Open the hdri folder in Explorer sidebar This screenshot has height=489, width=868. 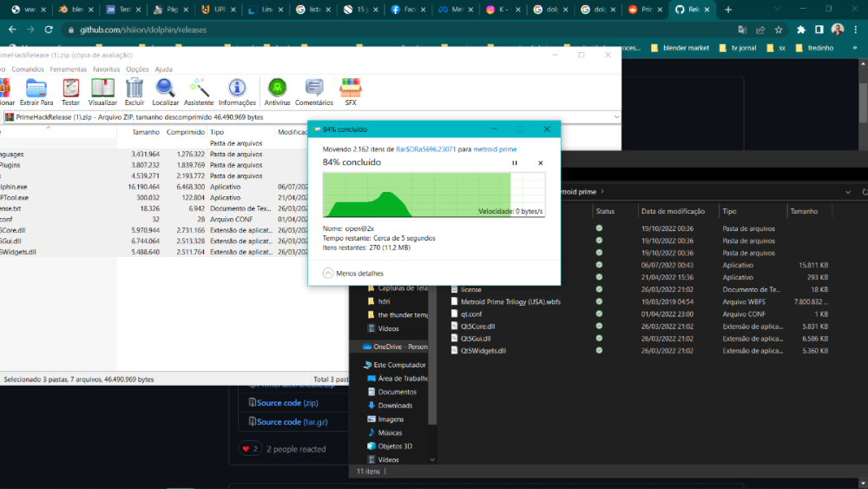coord(384,301)
